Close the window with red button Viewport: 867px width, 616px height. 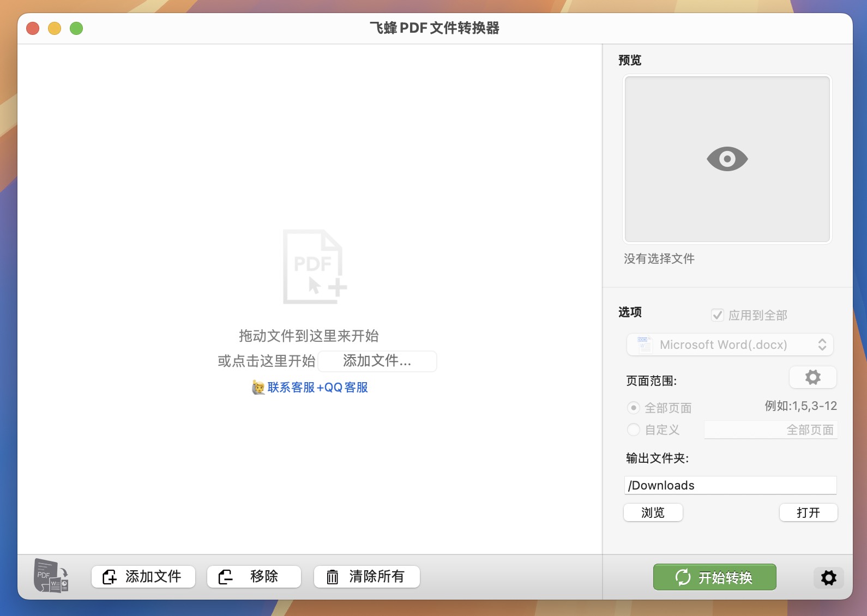click(x=33, y=28)
